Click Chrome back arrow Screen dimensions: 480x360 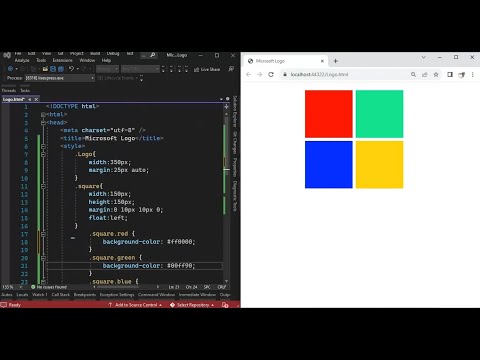pos(248,75)
